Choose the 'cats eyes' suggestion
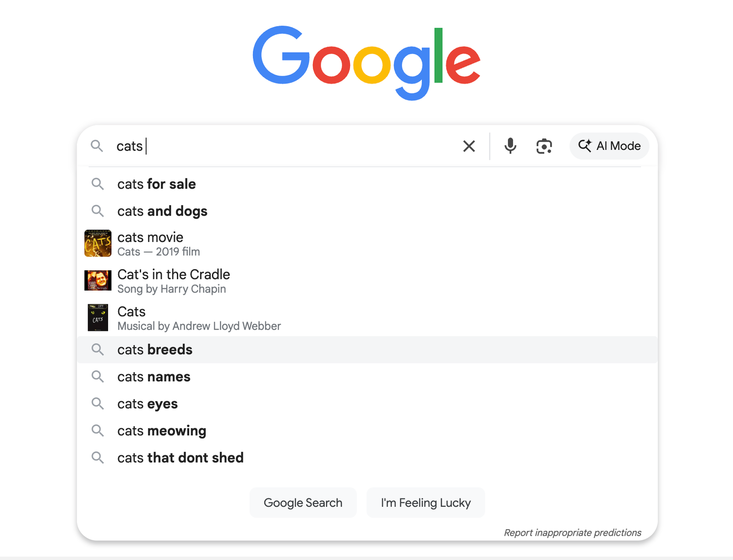Image resolution: width=733 pixels, height=560 pixels. (148, 404)
